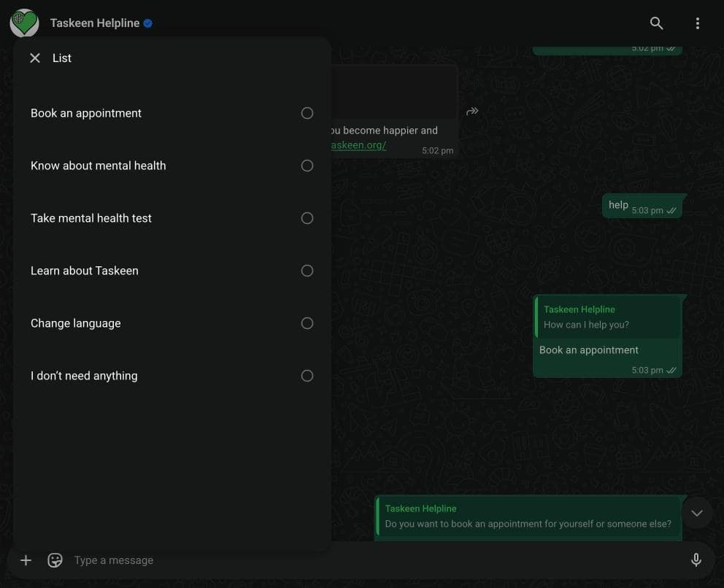The width and height of the screenshot is (724, 588).
Task: Click the 'List' panel title
Action: click(x=62, y=58)
